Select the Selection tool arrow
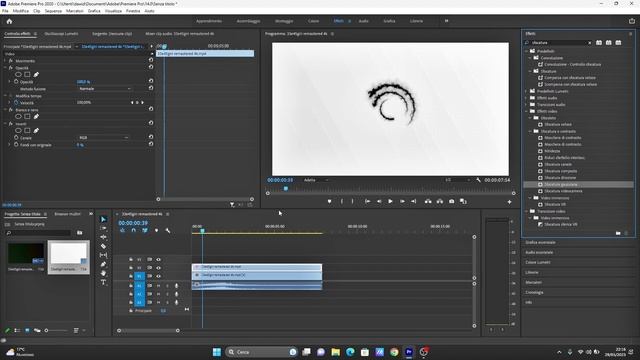The height and width of the screenshot is (360, 640). click(x=103, y=219)
